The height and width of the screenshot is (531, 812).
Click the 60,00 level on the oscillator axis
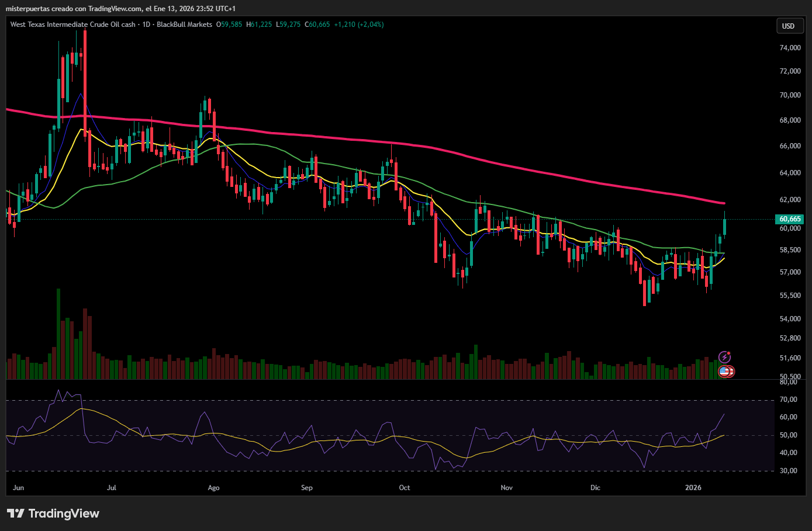tap(789, 417)
